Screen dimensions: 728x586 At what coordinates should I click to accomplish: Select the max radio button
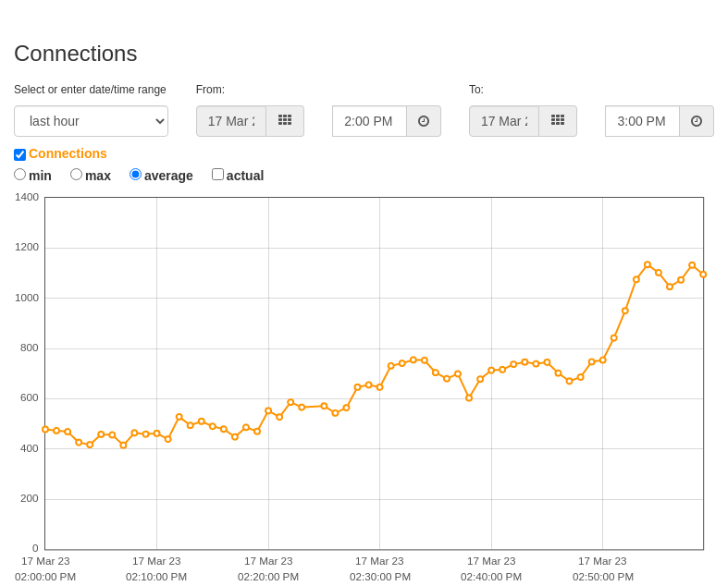click(x=76, y=175)
